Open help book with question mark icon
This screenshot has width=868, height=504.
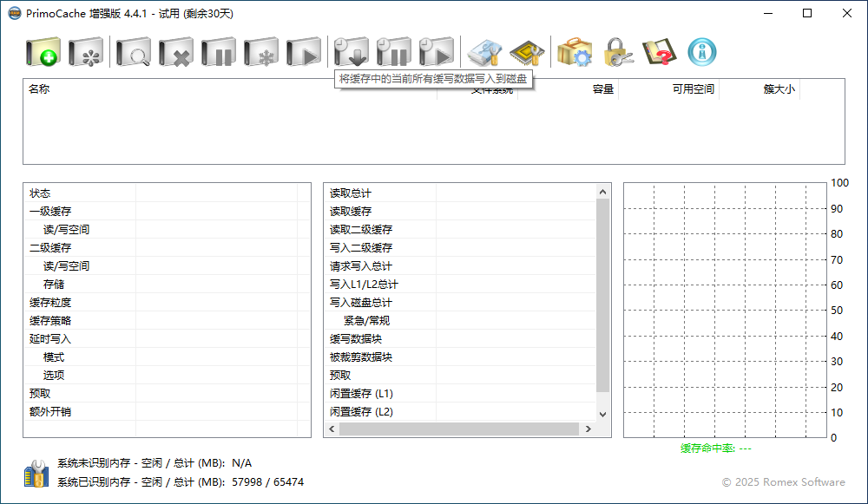tap(660, 53)
